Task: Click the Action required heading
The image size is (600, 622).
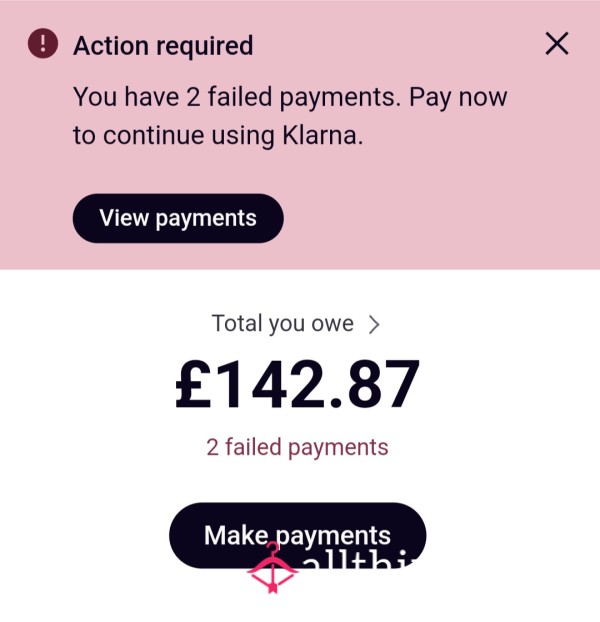Action: [163, 46]
